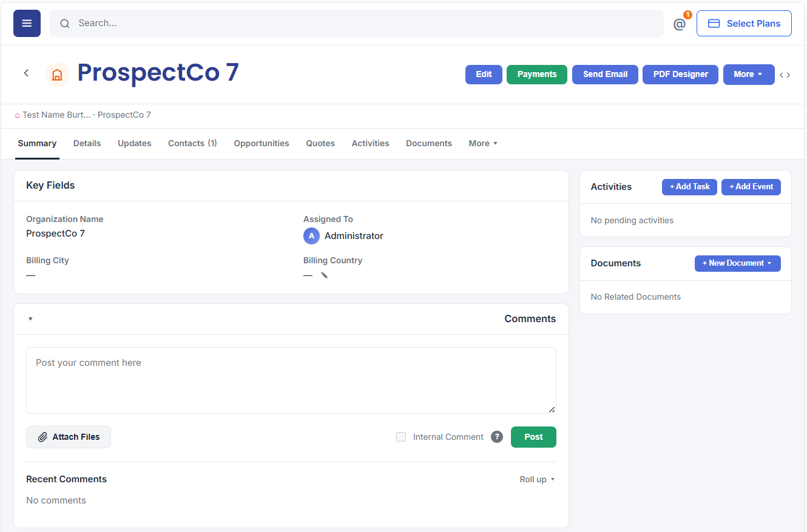Open the hamburger main menu
The height and width of the screenshot is (532, 807).
27,23
